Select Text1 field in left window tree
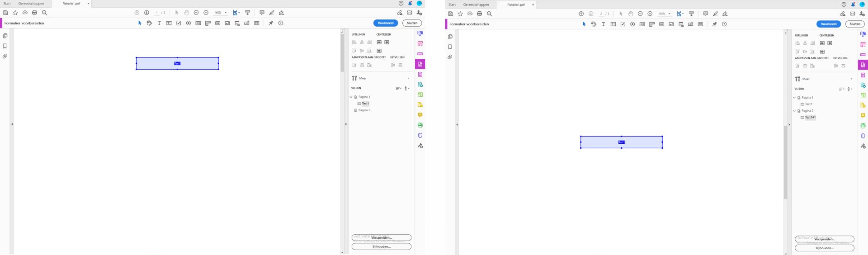Image resolution: width=868 pixels, height=255 pixels. pyautogui.click(x=365, y=104)
